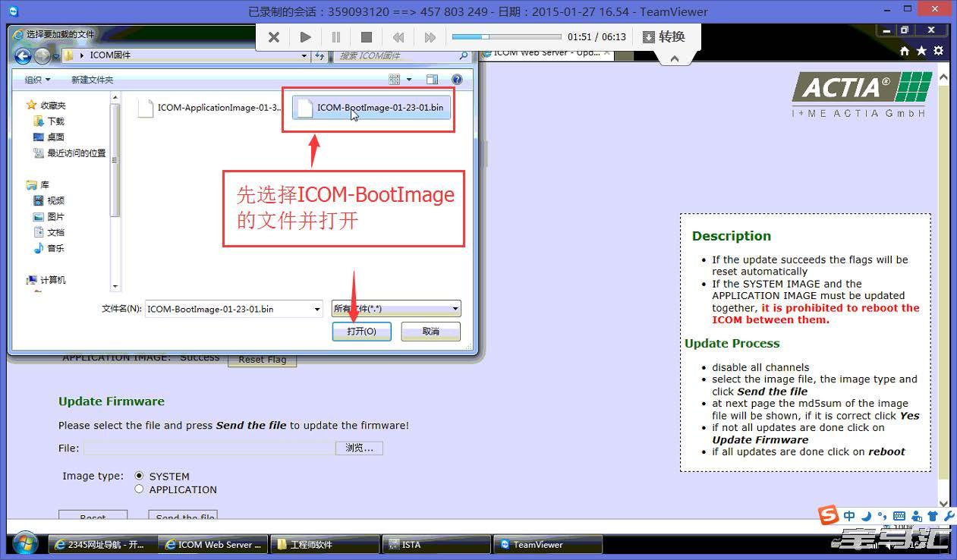Click 新建文件夹 to create a folder
The width and height of the screenshot is (957, 560).
(92, 80)
